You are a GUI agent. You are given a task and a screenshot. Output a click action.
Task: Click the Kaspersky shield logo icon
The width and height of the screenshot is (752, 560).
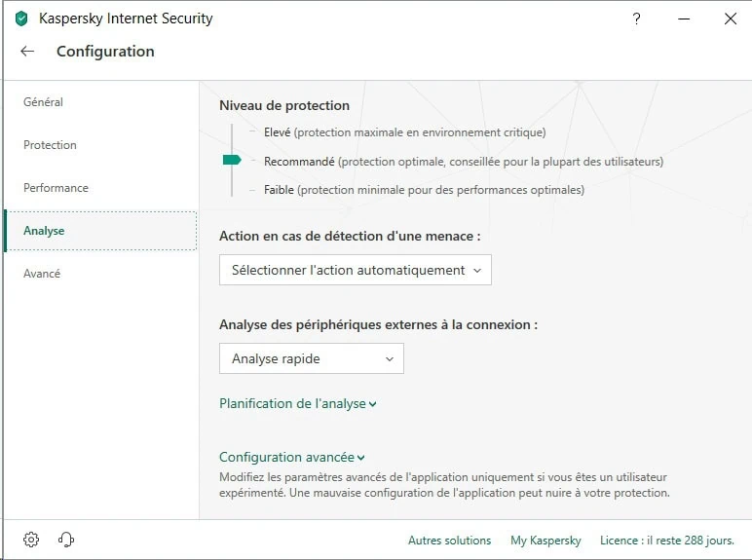click(21, 19)
